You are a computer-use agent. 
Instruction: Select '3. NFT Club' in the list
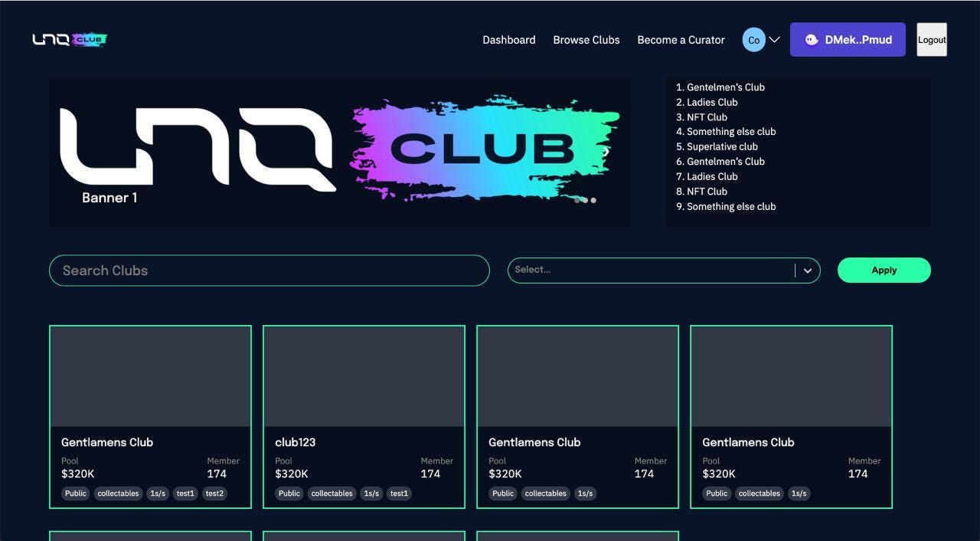click(x=701, y=117)
